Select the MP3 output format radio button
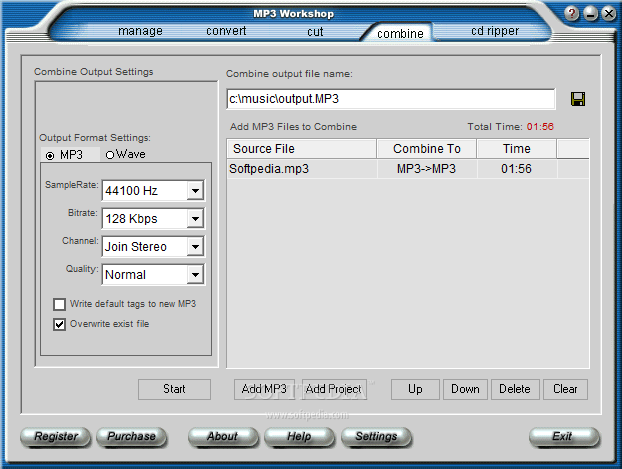Image resolution: width=622 pixels, height=469 pixels. tap(50, 156)
